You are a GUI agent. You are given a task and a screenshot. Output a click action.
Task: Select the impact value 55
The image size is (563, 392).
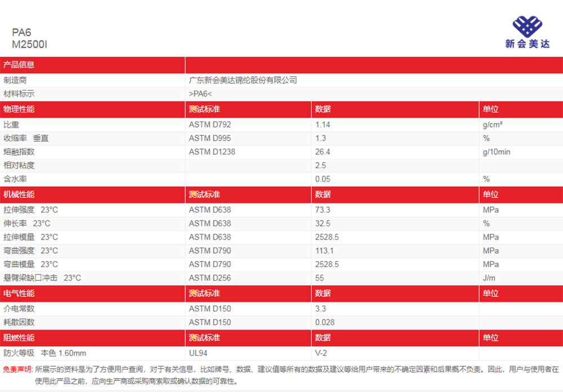[x=319, y=278]
